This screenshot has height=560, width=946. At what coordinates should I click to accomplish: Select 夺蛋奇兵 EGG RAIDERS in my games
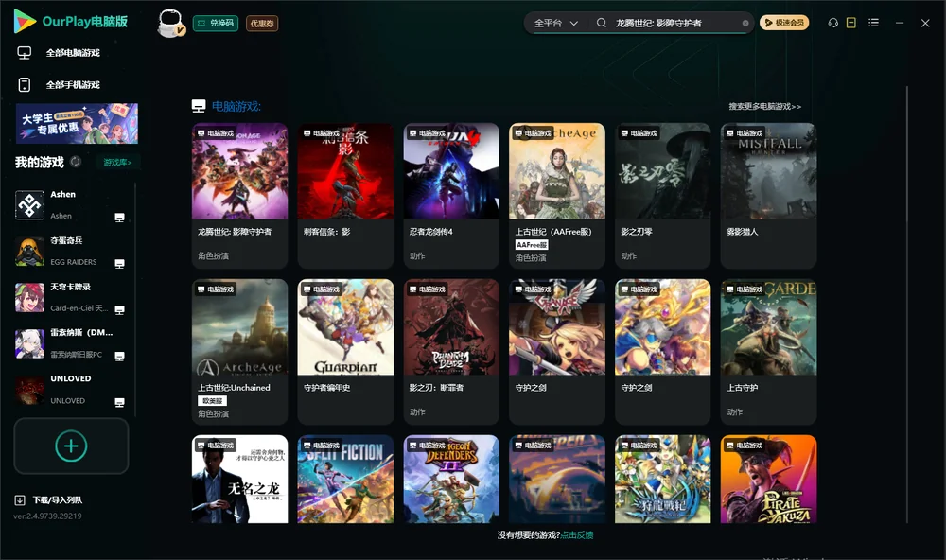click(71, 251)
